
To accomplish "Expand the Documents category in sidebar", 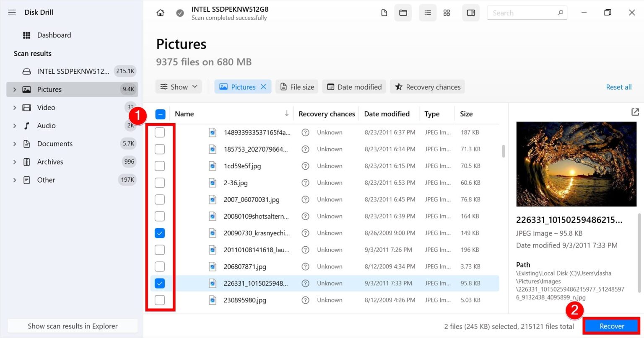I will 14,144.
